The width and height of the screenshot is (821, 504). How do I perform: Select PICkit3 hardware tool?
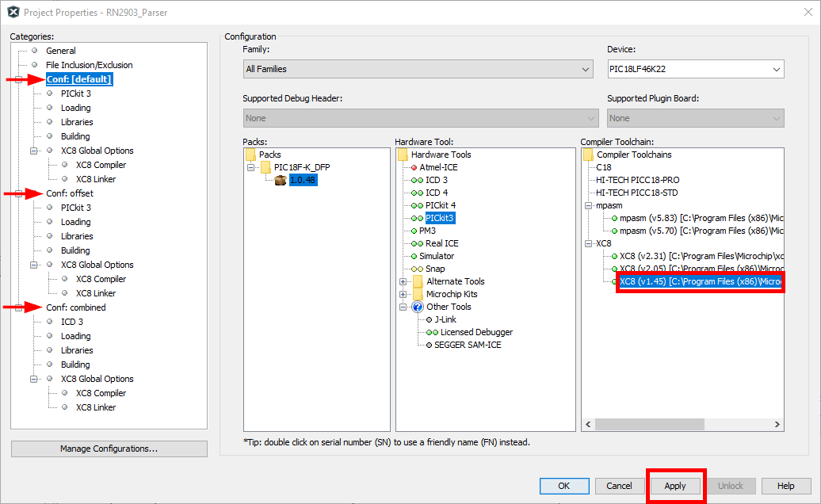pos(440,218)
